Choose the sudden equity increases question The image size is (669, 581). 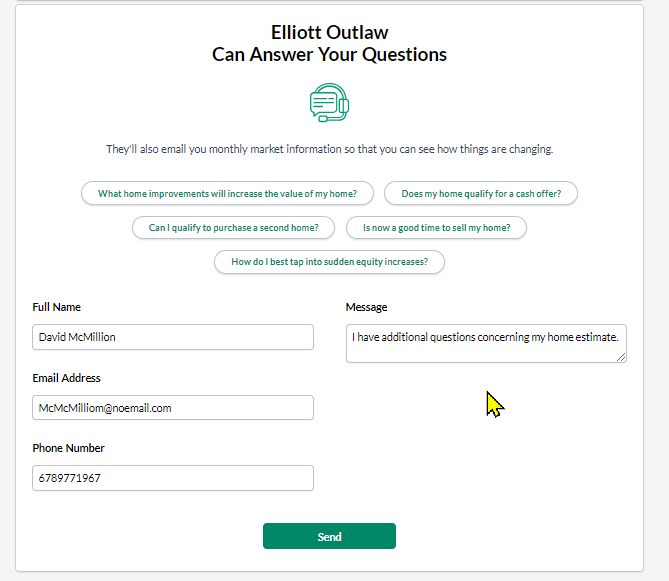point(329,262)
